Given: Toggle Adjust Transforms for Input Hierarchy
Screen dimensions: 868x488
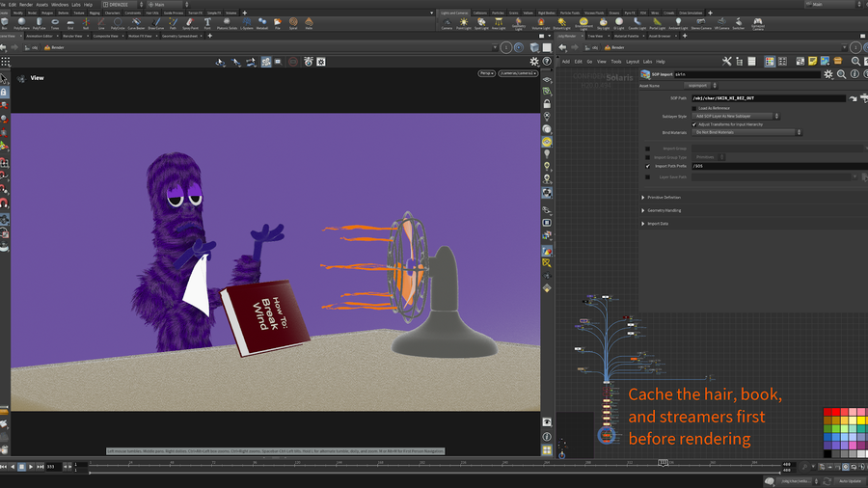Looking at the screenshot, I should click(694, 124).
